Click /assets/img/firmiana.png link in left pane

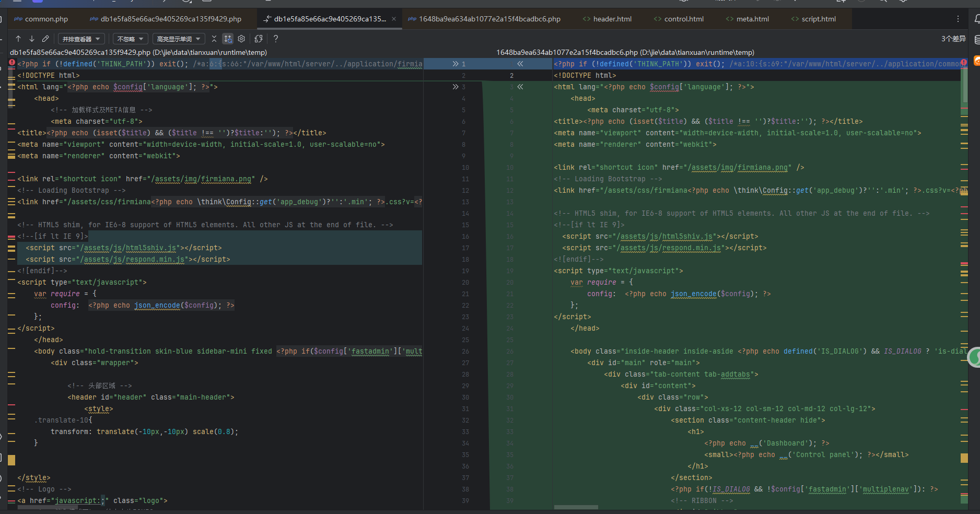[x=201, y=179]
